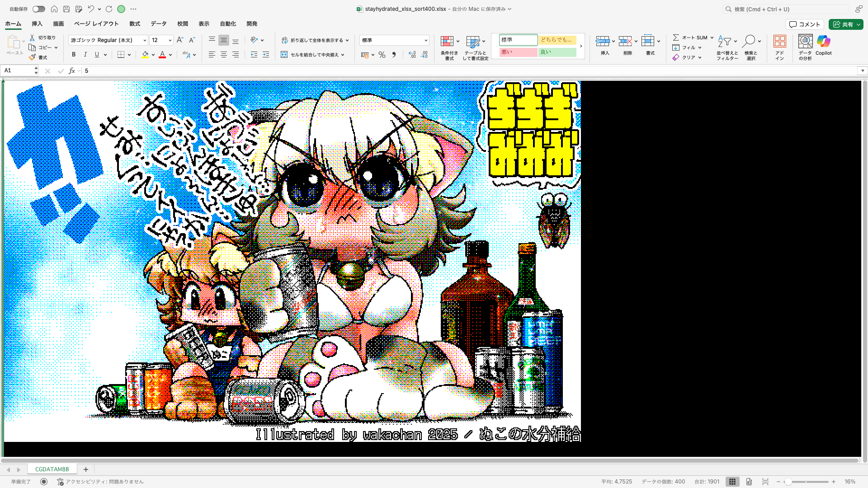The width and height of the screenshot is (868, 488).
Task: Click the Undo arrow icon
Action: click(91, 9)
